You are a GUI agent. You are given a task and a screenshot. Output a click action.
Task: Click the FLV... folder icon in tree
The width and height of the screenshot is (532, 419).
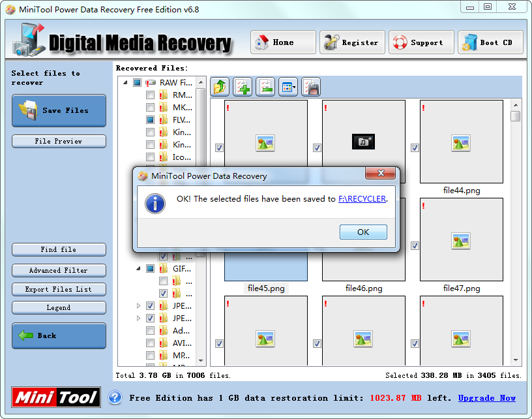pyautogui.click(x=164, y=120)
